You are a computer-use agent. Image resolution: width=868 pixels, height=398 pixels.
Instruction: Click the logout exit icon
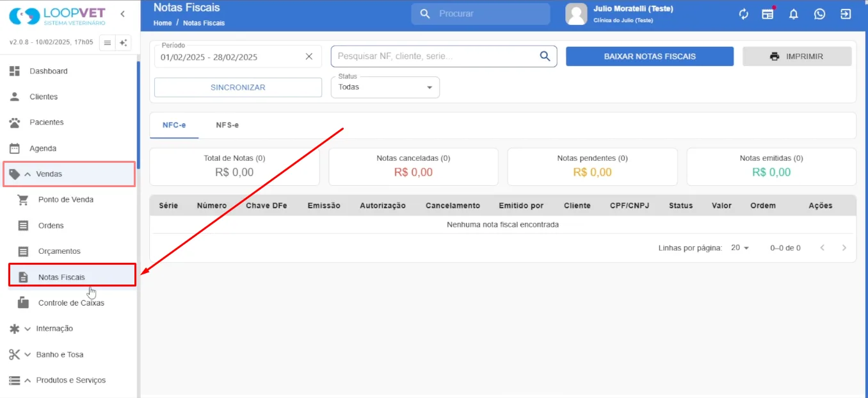[x=846, y=14]
